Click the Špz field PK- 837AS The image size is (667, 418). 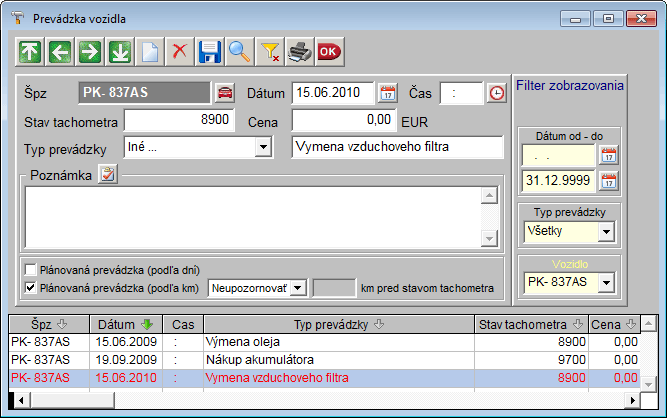click(x=145, y=93)
